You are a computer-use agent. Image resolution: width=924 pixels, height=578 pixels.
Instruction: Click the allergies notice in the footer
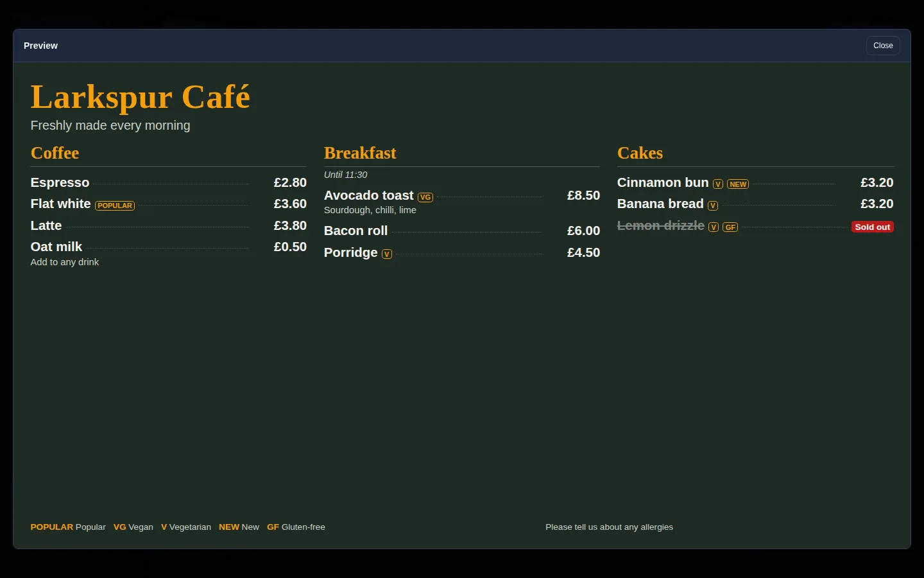(610, 527)
